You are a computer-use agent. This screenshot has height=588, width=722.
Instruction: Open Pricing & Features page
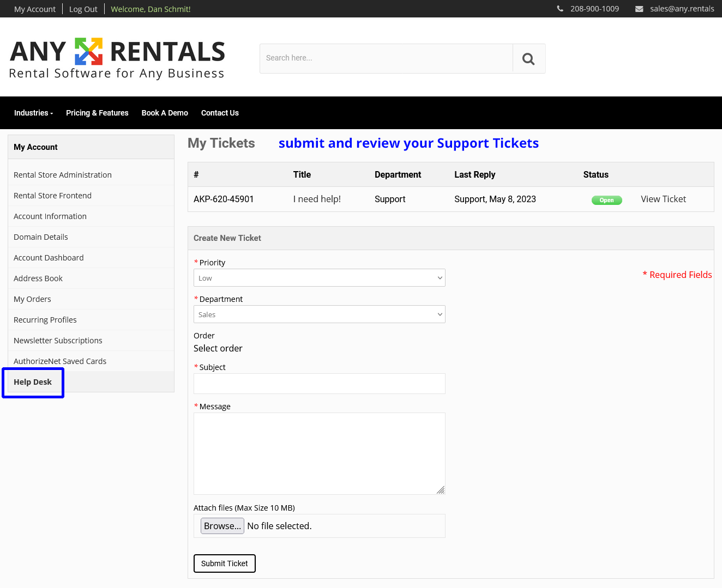(97, 113)
